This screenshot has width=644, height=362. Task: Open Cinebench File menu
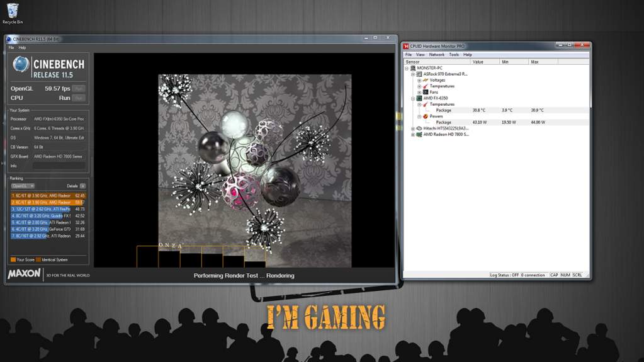point(11,48)
